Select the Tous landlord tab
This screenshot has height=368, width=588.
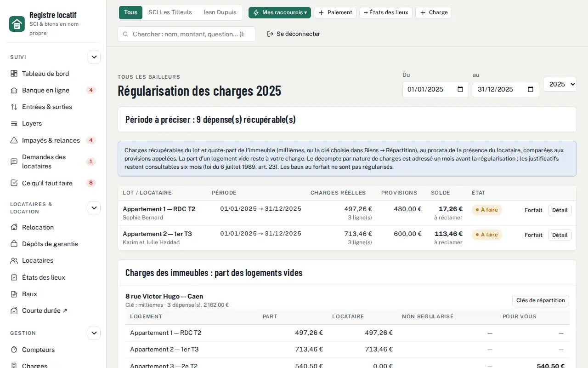point(130,12)
